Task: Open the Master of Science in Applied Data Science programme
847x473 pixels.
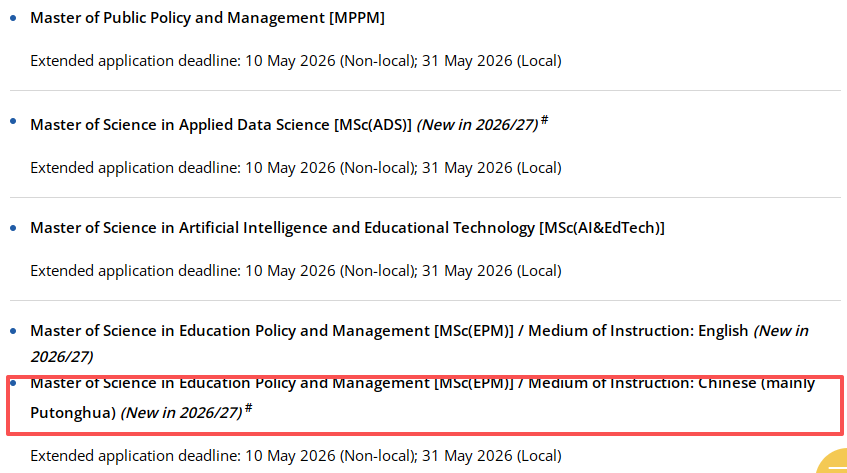Action: pos(221,125)
